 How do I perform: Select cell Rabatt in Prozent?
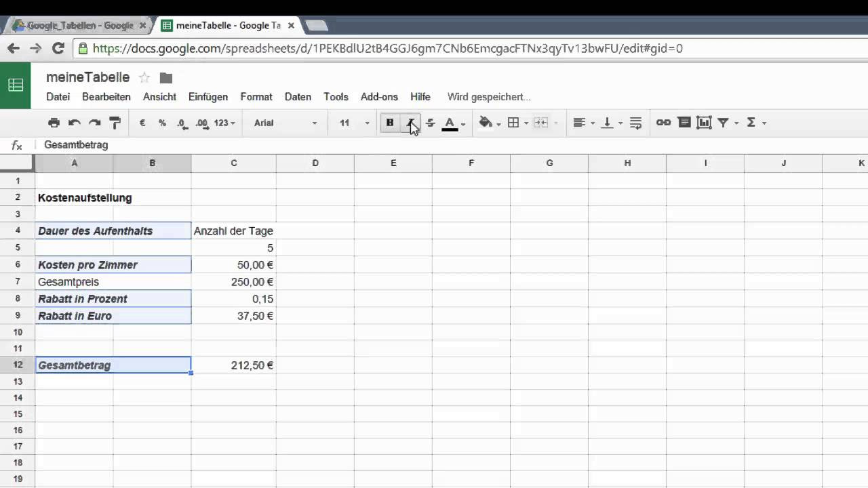click(x=113, y=298)
